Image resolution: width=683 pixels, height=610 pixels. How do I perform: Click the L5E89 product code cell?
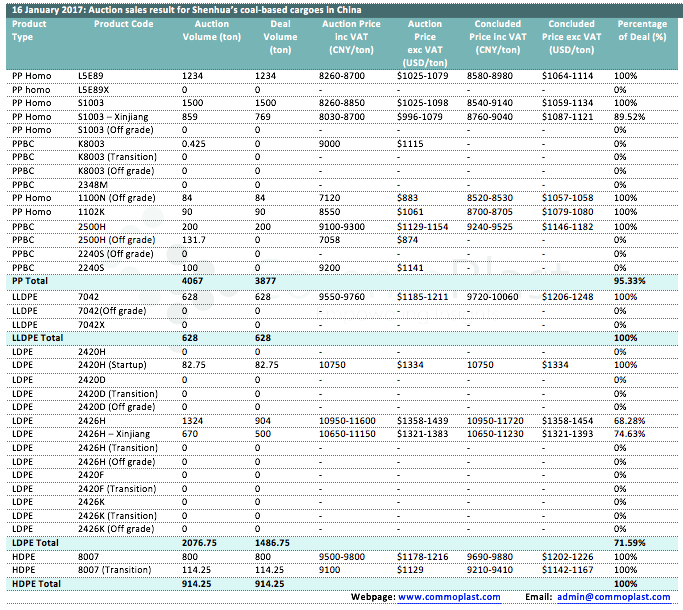(x=90, y=76)
